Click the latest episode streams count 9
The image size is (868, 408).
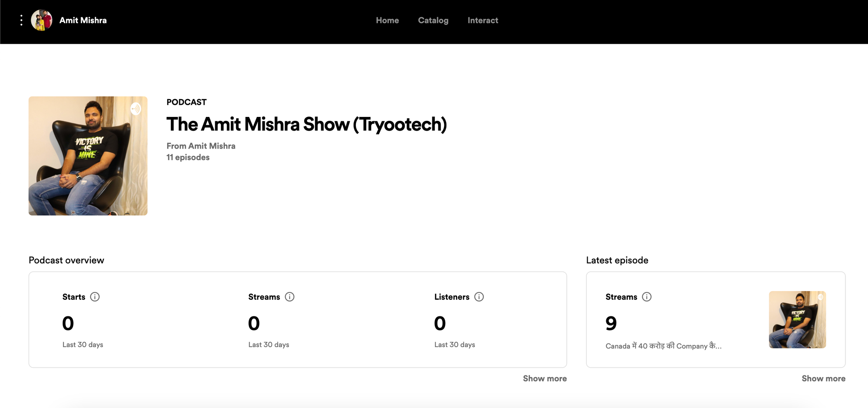611,323
